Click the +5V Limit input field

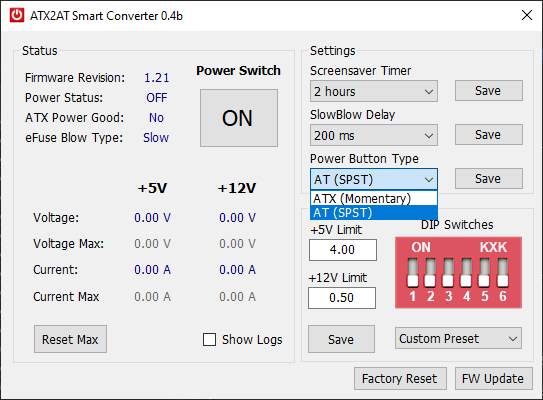(x=342, y=250)
